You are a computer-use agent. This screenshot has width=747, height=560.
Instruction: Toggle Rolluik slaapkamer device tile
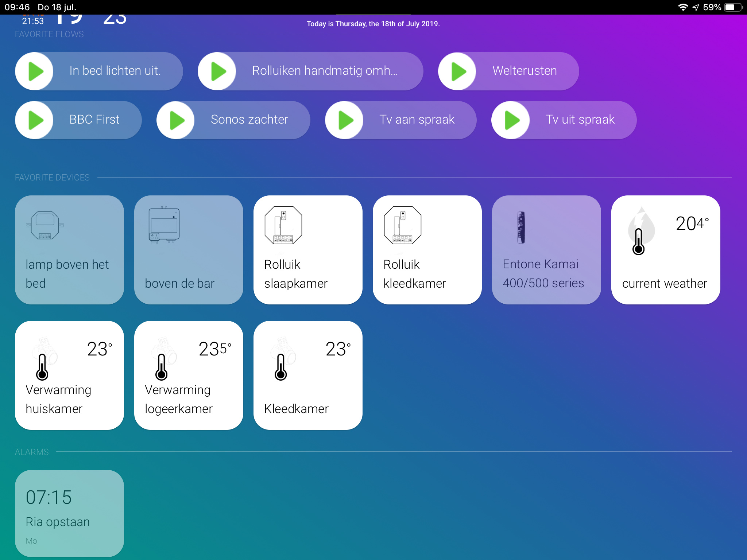tap(308, 250)
